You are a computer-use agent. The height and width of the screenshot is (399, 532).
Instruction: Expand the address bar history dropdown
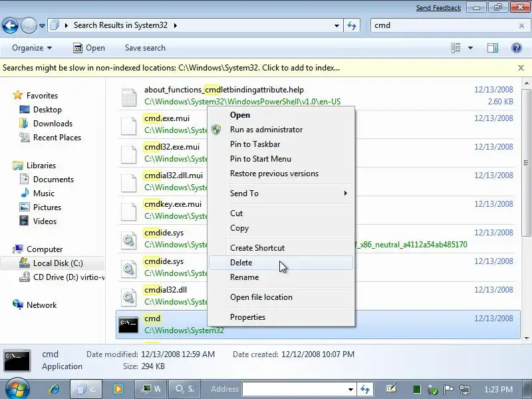tap(336, 25)
